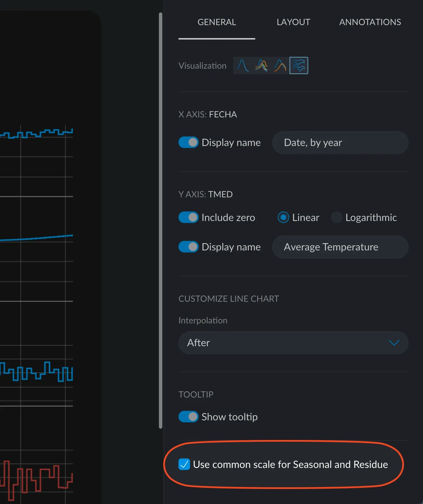Open the LAYOUT tab
Viewport: 423px width, 504px height.
(x=293, y=22)
